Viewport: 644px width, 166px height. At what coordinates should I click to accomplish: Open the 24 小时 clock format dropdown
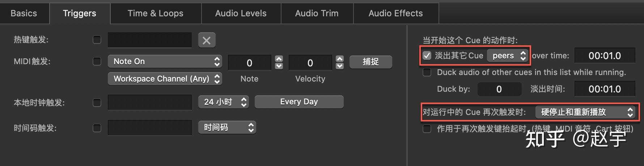[x=223, y=102]
